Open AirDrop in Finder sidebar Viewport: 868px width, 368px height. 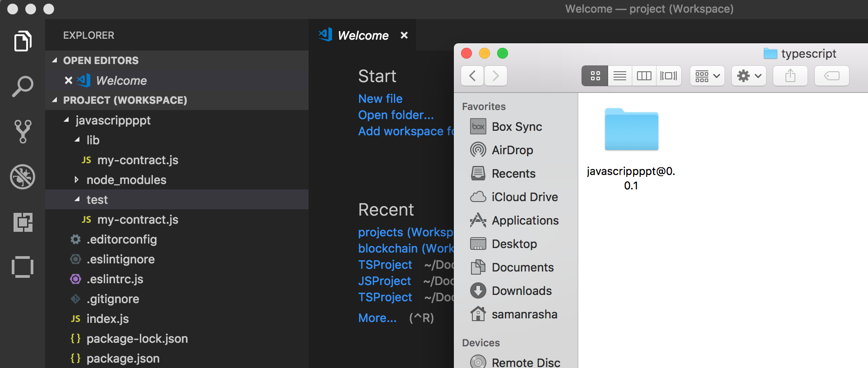click(x=516, y=150)
